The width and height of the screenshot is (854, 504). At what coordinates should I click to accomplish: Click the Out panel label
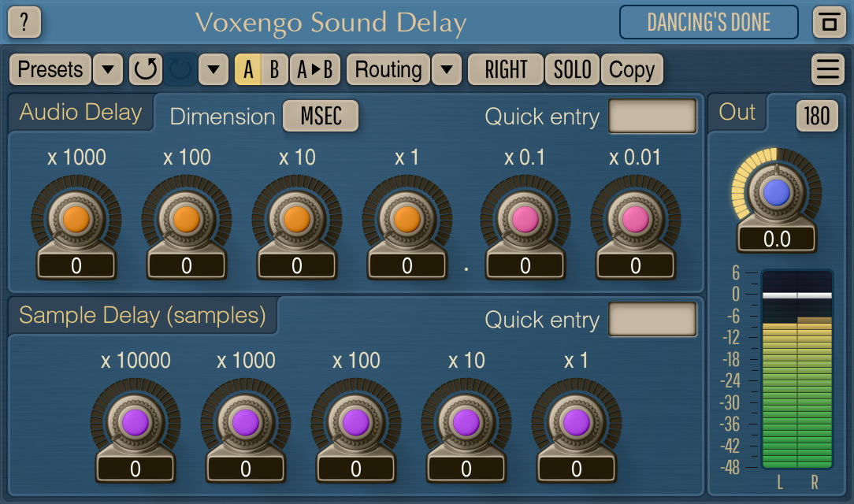pos(737,112)
